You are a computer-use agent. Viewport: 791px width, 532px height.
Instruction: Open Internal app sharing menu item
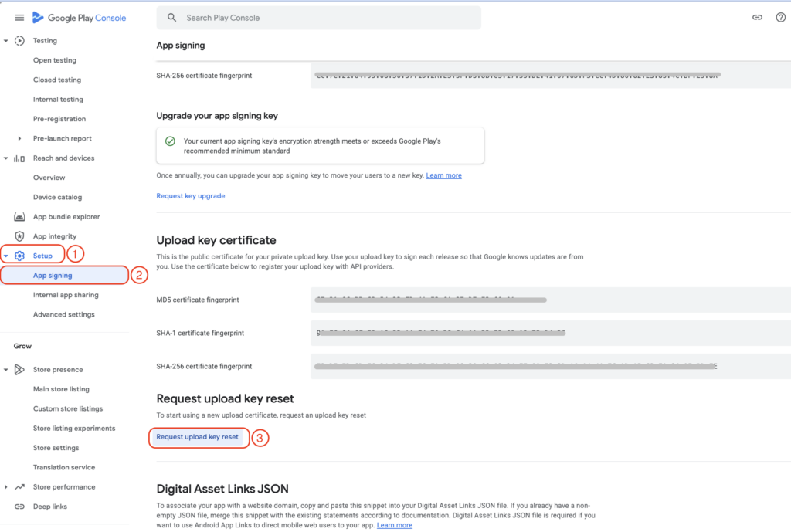[x=66, y=295]
